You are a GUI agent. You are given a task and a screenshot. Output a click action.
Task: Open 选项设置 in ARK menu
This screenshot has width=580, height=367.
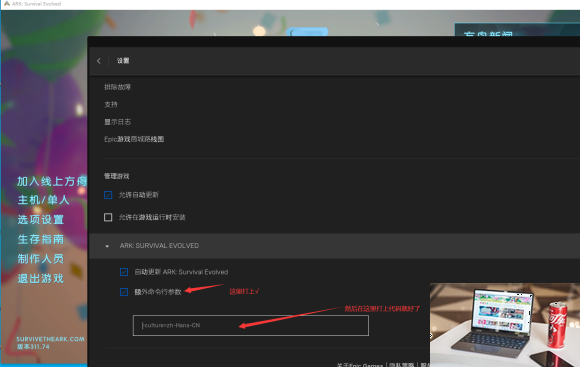41,220
